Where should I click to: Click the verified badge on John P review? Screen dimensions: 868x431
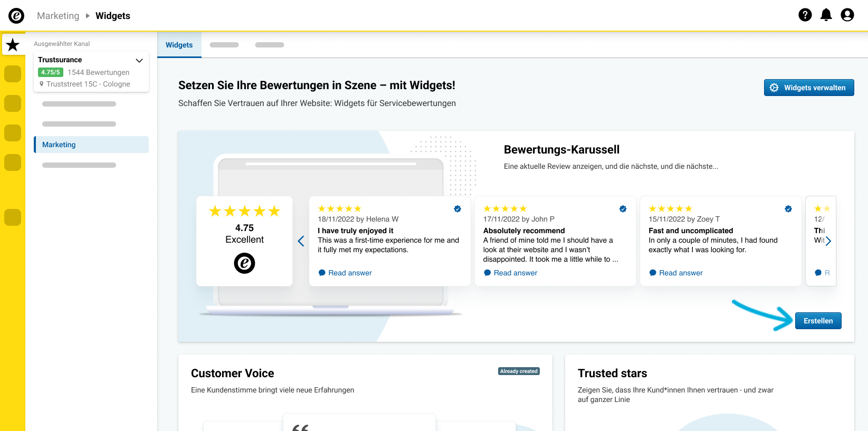(623, 209)
